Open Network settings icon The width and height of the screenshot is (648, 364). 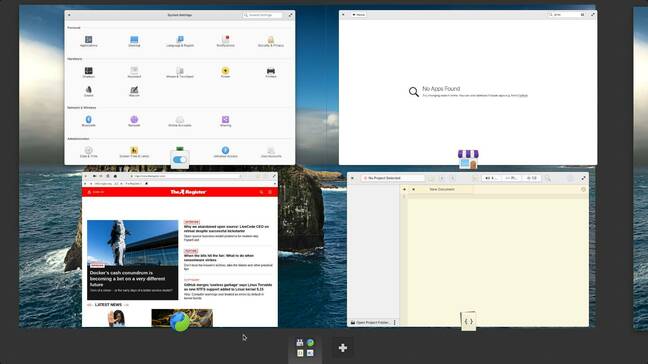pyautogui.click(x=134, y=121)
